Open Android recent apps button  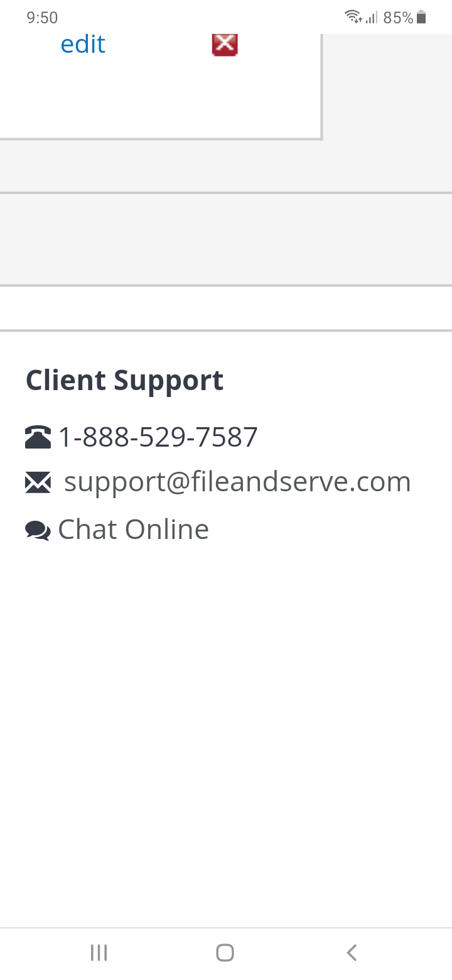[x=99, y=953]
